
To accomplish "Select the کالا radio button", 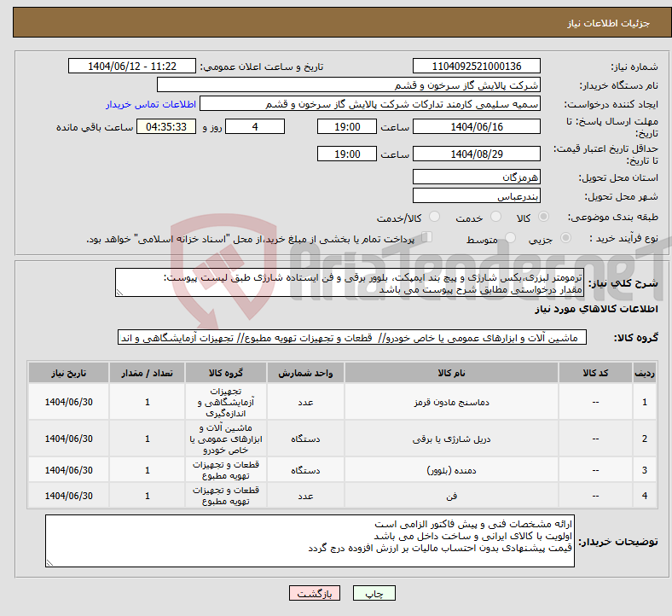I will [x=543, y=217].
